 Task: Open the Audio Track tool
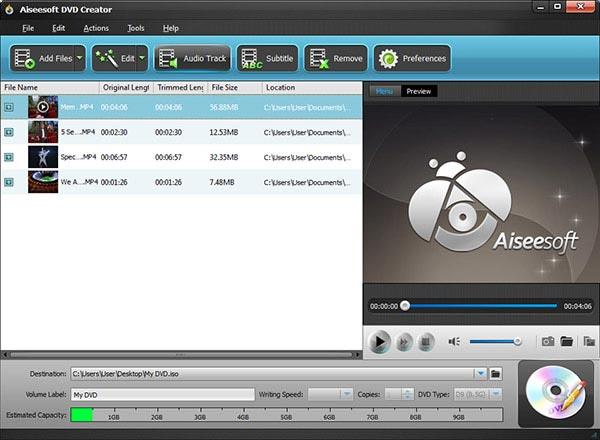tap(192, 58)
